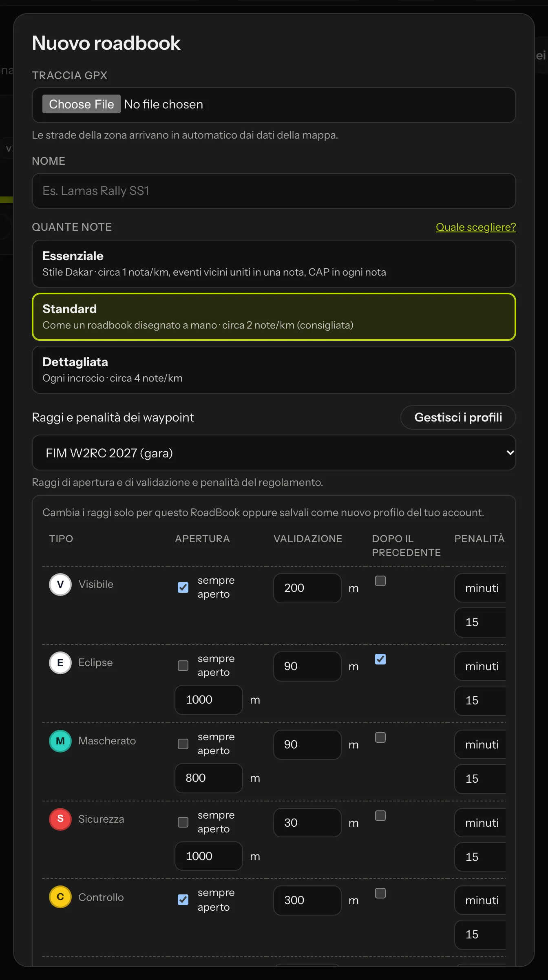
Task: Enable 'sempre aperto' for Eclipse
Action: click(183, 666)
